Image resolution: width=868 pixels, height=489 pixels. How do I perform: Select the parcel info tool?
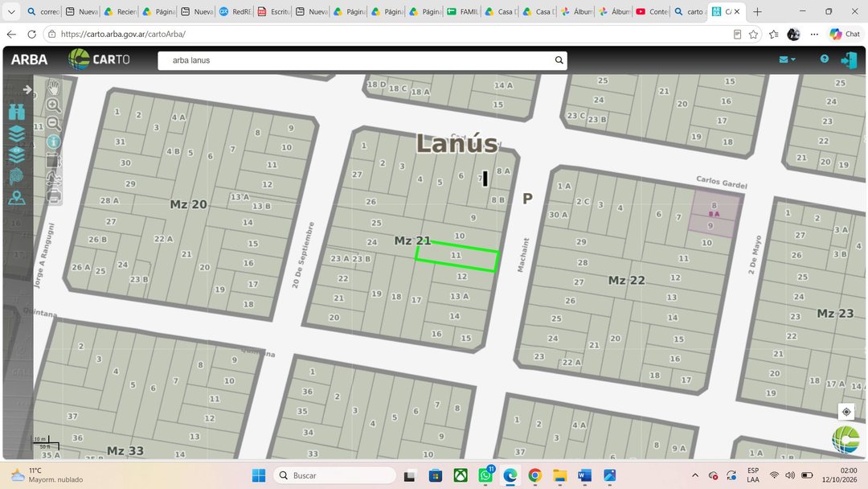pyautogui.click(x=53, y=142)
